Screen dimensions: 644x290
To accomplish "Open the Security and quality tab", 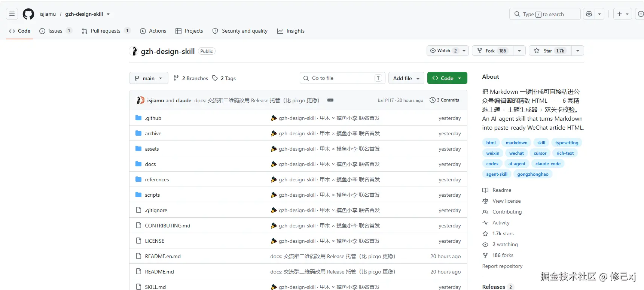I will coord(240,31).
